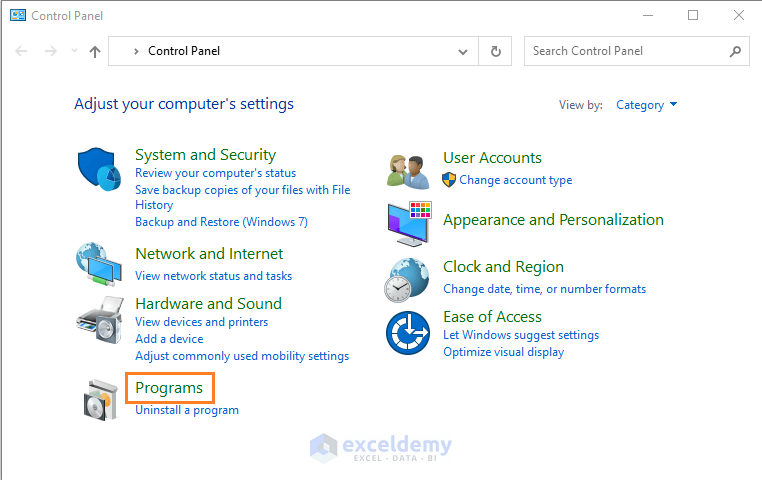Click the Ease of Access icon
This screenshot has height=480, width=762.
(x=408, y=332)
